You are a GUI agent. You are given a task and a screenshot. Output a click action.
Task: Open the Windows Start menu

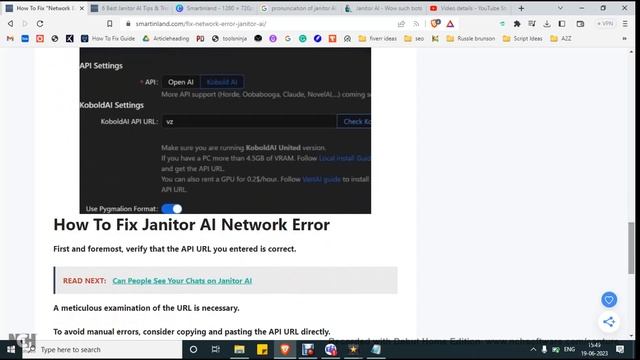[11, 350]
